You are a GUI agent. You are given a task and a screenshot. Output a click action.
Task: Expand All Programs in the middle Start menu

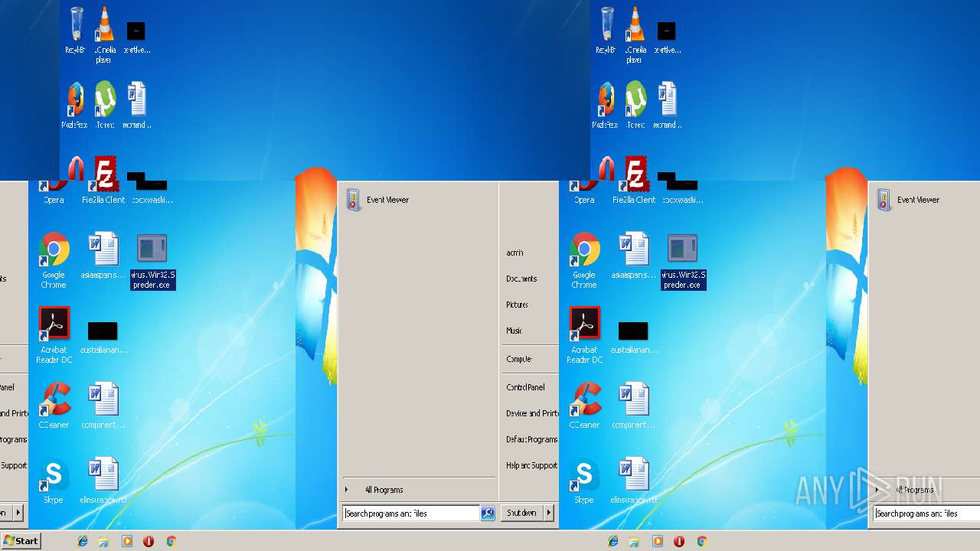pyautogui.click(x=383, y=490)
